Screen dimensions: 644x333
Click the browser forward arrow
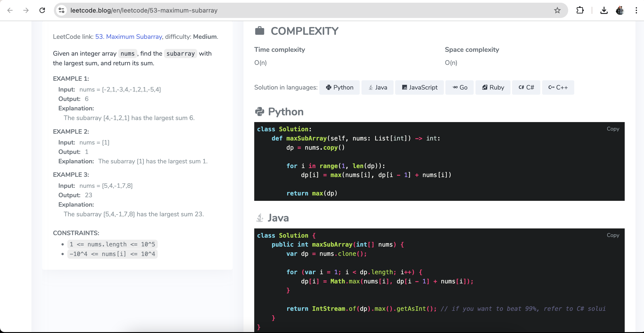[x=26, y=10]
